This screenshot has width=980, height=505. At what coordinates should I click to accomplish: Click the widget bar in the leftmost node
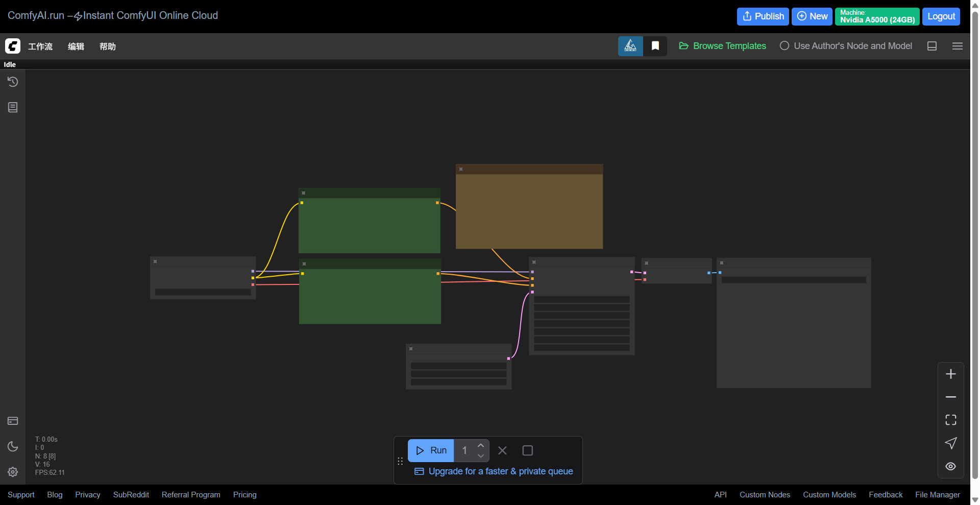click(x=203, y=292)
